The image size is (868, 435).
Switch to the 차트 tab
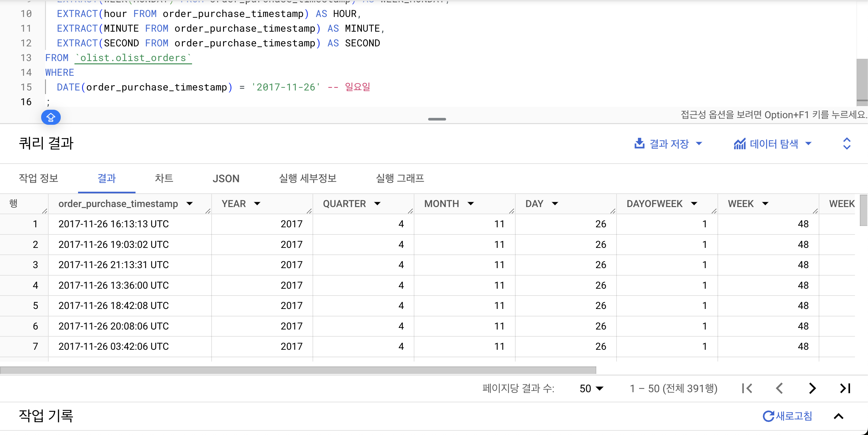point(164,178)
